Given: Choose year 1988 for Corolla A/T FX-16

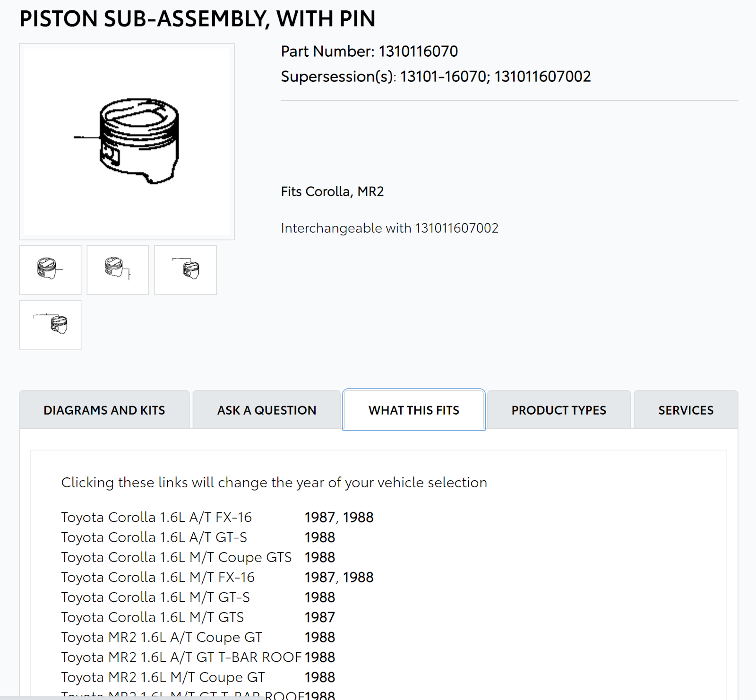Looking at the screenshot, I should 358,517.
